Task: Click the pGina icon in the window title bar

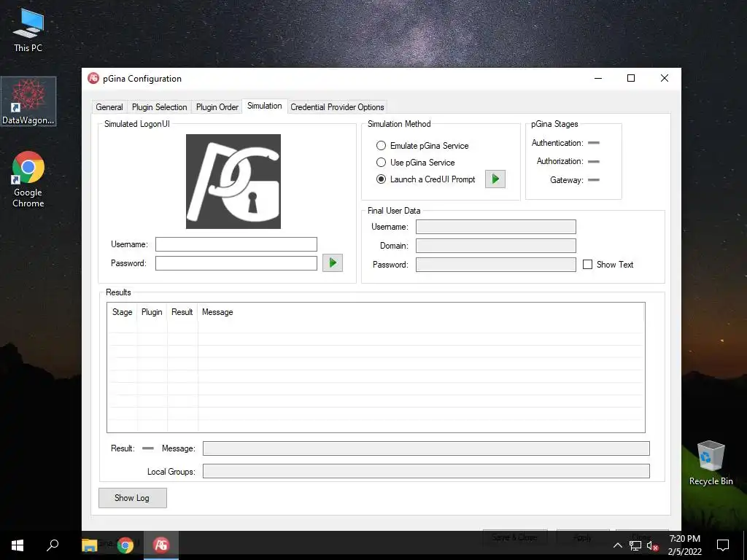Action: (93, 78)
